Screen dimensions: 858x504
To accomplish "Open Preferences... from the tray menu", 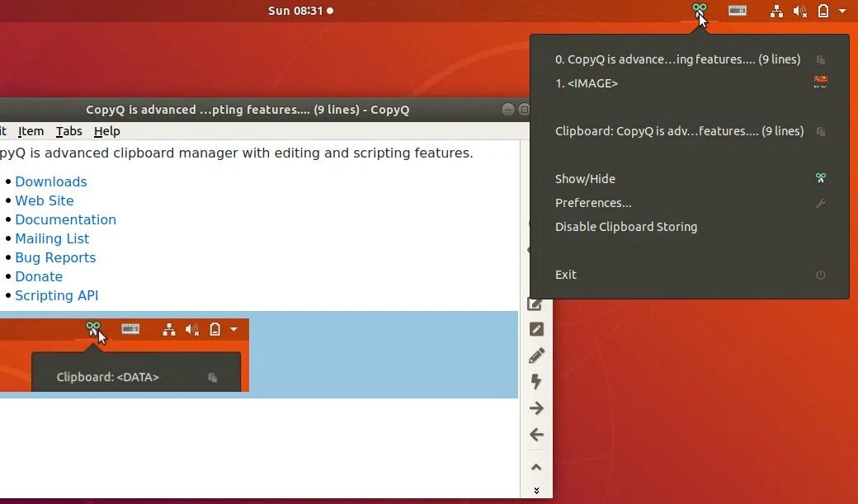I will pyautogui.click(x=690, y=203).
